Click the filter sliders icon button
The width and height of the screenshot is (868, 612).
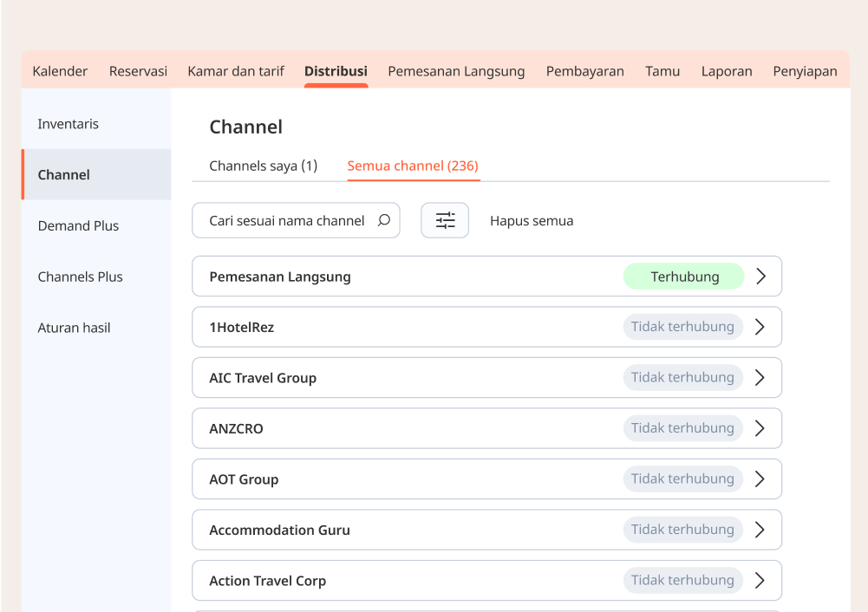[445, 220]
